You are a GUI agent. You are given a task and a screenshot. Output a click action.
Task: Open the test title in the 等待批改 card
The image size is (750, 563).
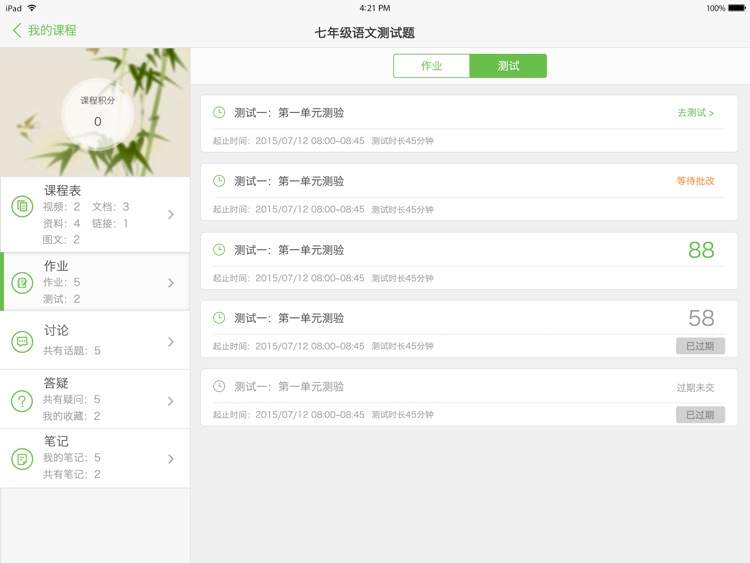[x=289, y=181]
